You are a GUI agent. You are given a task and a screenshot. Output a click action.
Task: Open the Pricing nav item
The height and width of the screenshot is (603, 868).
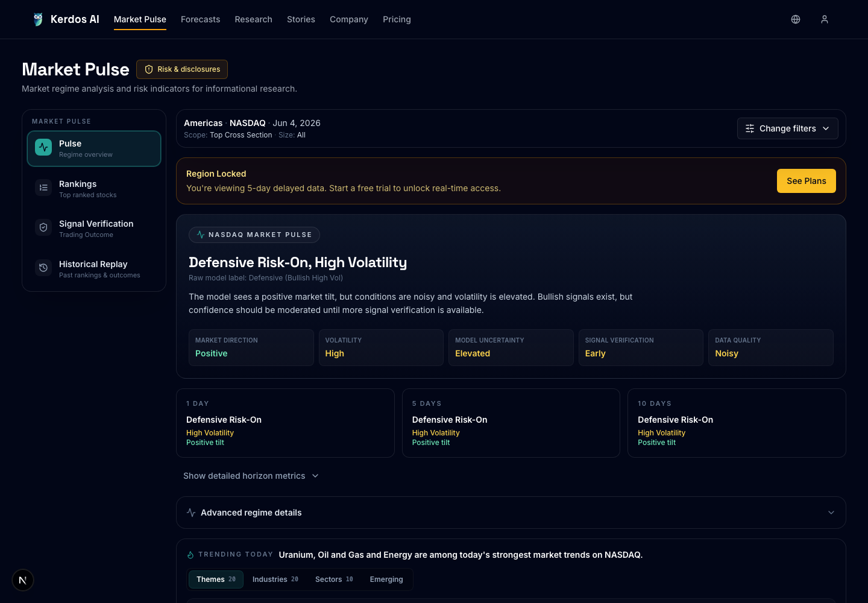397,19
